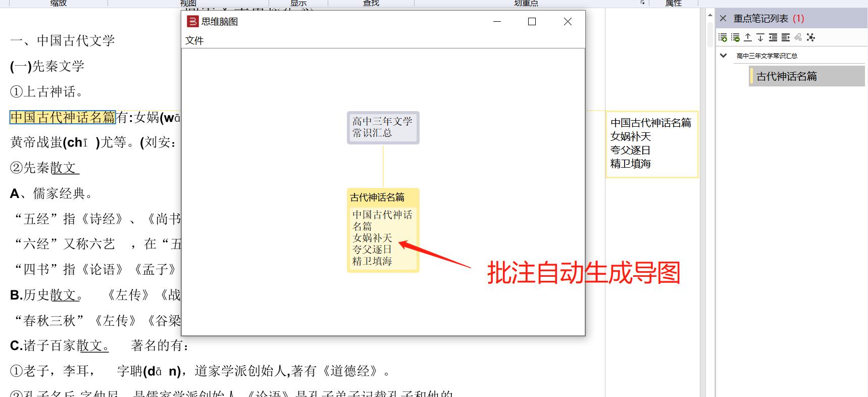The image size is (868, 397).
Task: Move note down with the down arrow icon
Action: (760, 37)
